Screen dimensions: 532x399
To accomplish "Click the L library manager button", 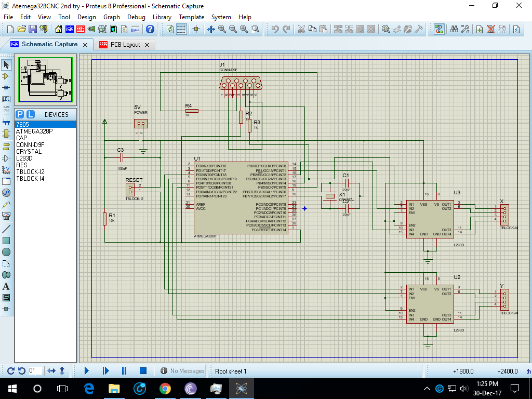I will [30, 113].
